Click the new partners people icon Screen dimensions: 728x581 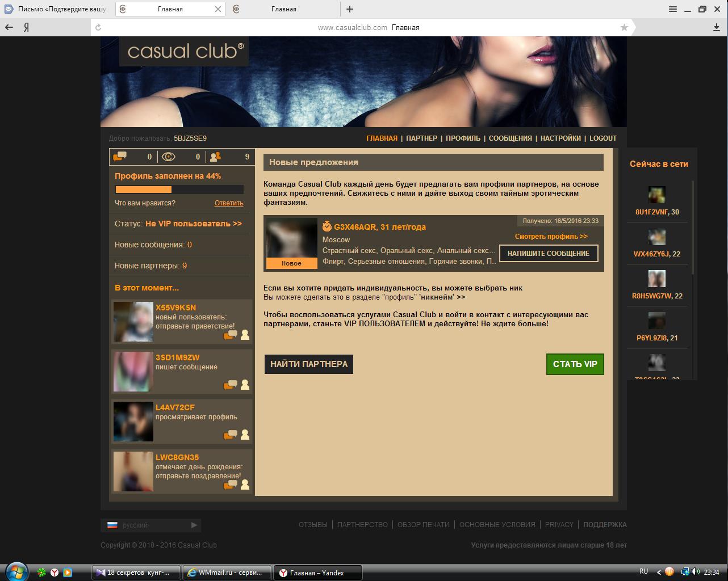click(215, 157)
